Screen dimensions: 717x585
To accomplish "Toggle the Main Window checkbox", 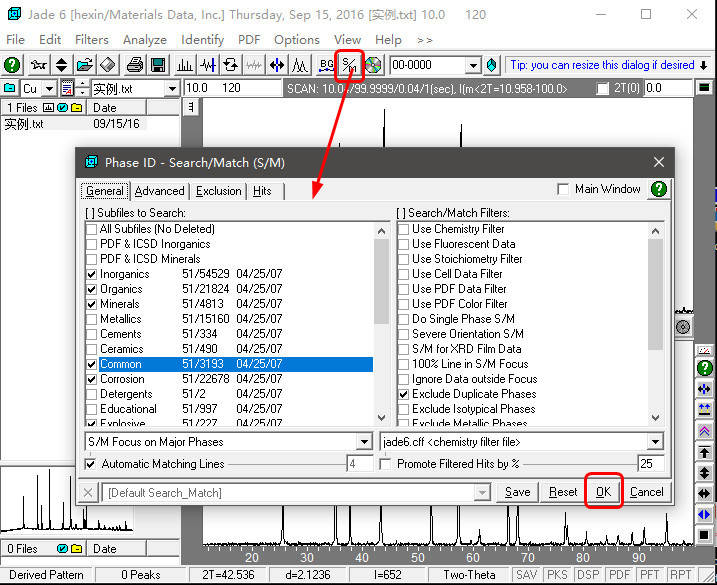I will [x=563, y=189].
